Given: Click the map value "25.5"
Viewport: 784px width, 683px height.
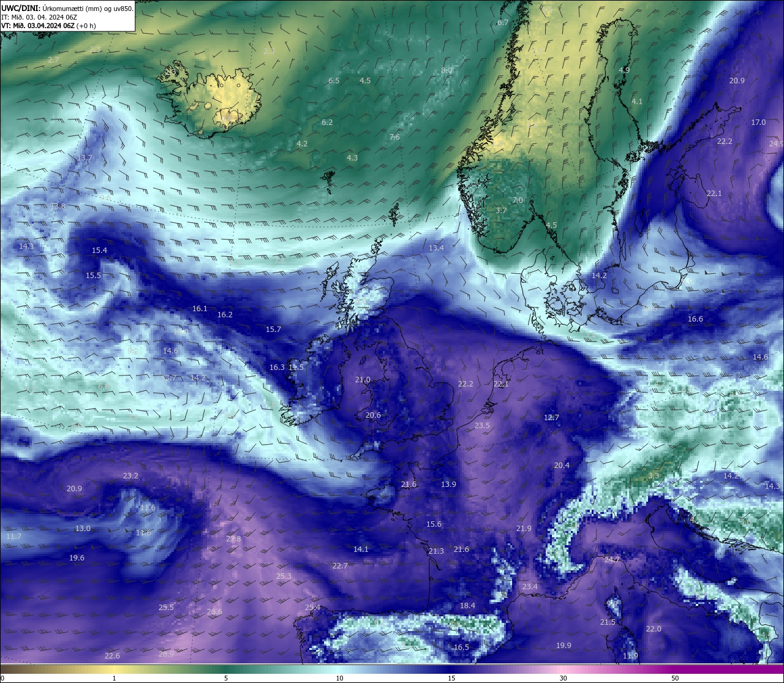Looking at the screenshot, I should point(166,608).
